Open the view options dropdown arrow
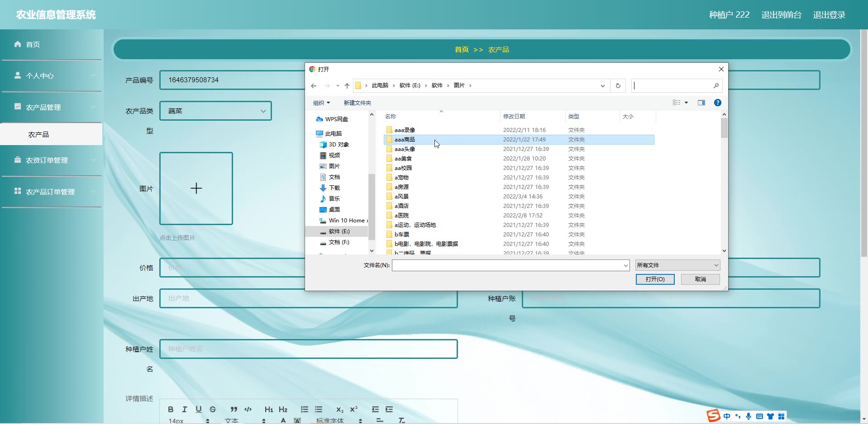Viewport: 868px width, 424px height. coord(686,103)
